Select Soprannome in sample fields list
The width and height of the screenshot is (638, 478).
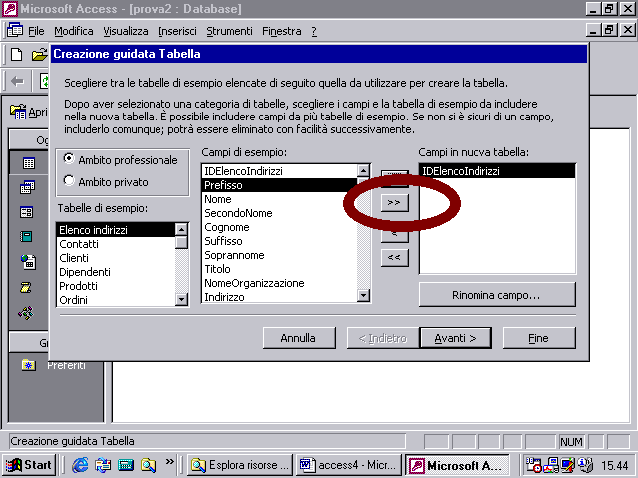280,255
